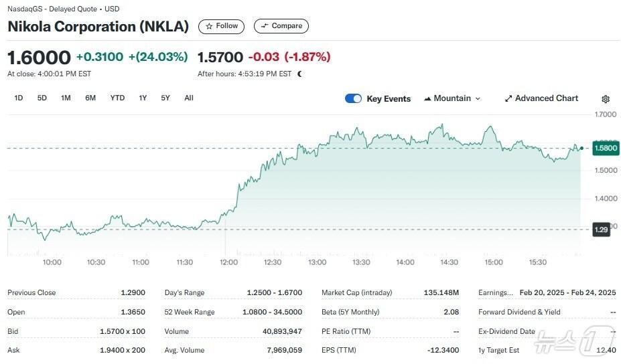621x364 pixels.
Task: Select the 1Y time range
Action: [x=143, y=98]
